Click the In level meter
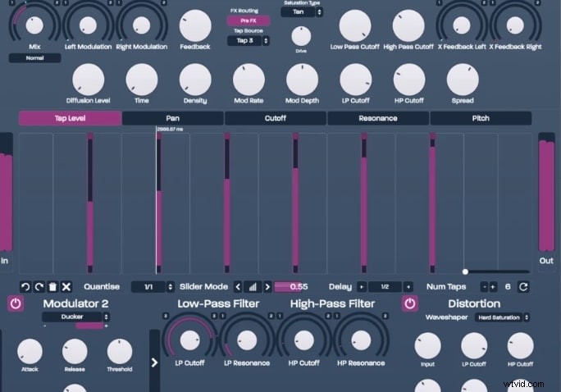 (x=7, y=192)
